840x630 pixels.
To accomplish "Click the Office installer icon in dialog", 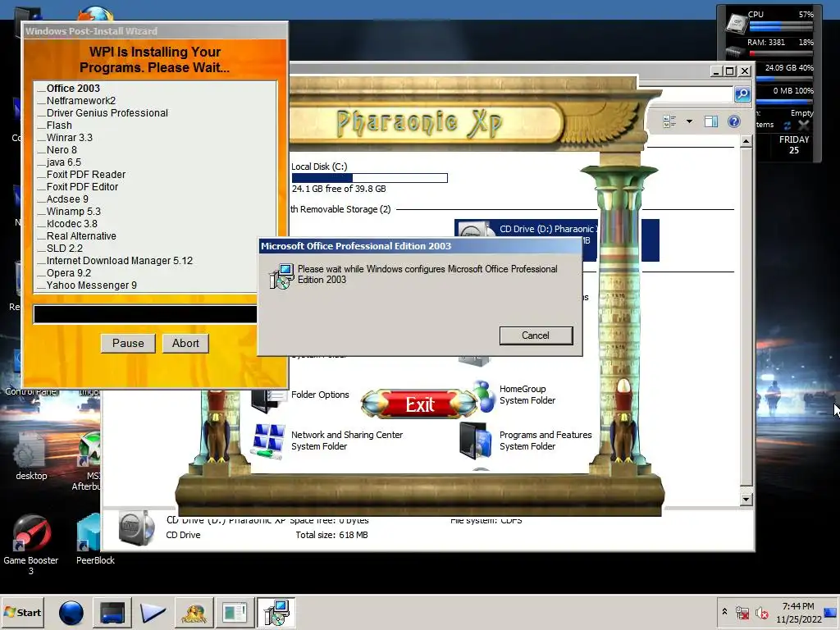I will 282,276.
